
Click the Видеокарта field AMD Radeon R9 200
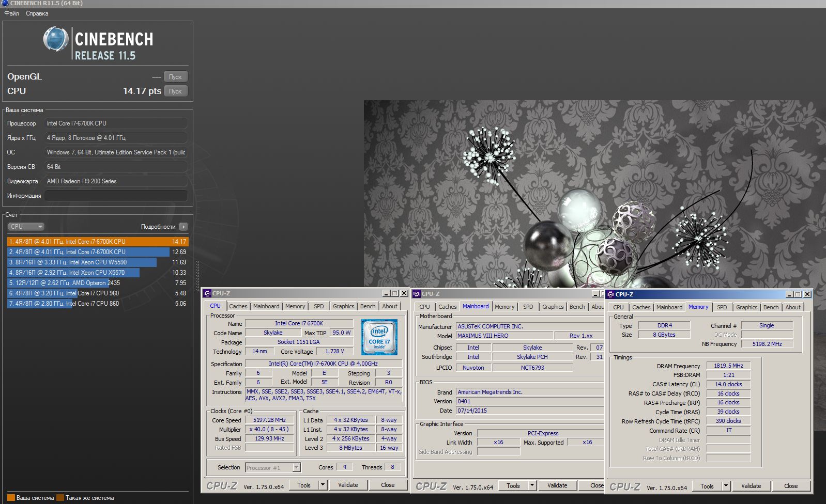coord(116,181)
